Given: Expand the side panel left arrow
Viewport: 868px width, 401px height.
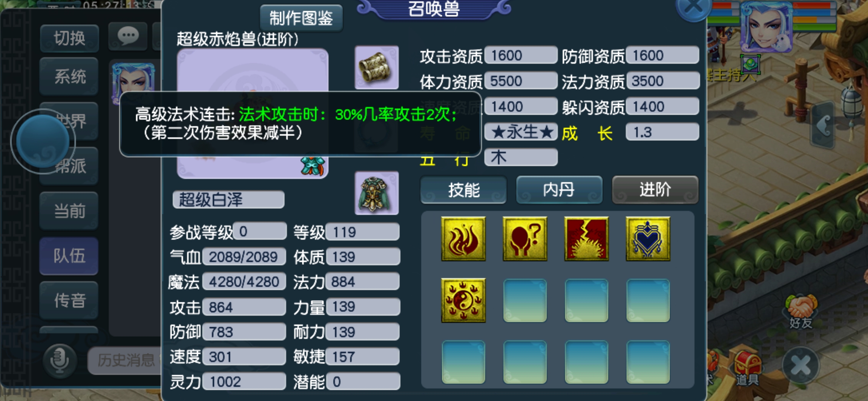Looking at the screenshot, I should [823, 125].
